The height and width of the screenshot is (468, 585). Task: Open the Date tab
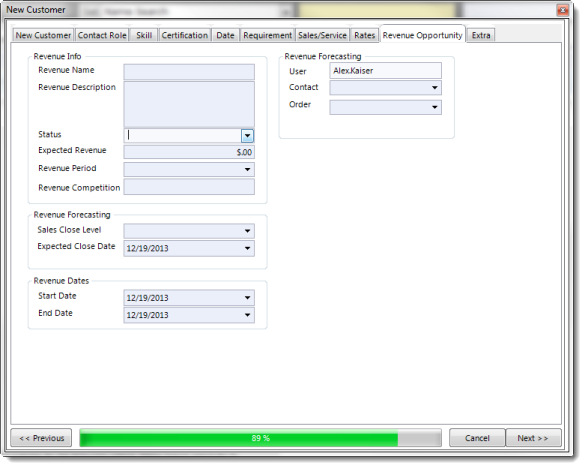(225, 35)
